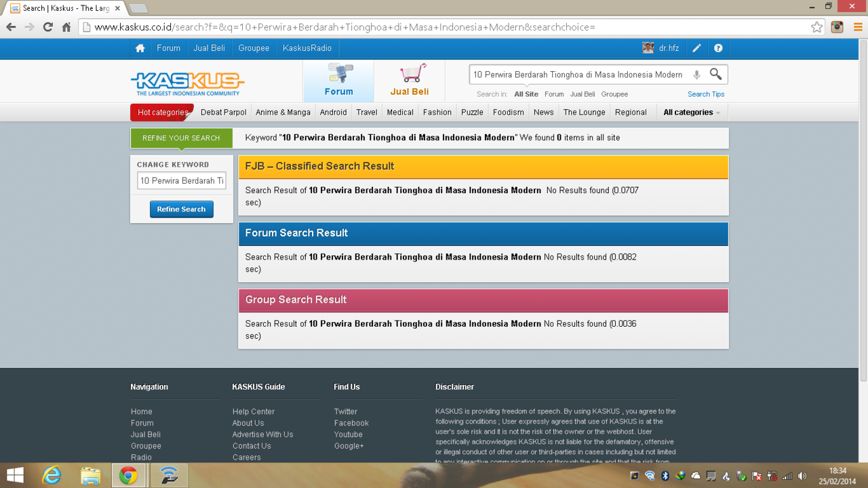
Task: Open the Facebook footer link
Action: [x=351, y=423]
